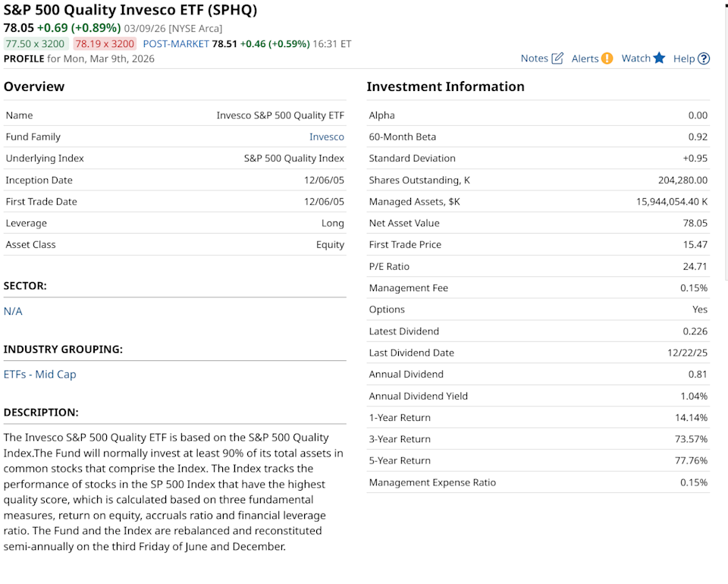Image resolution: width=728 pixels, height=584 pixels.
Task: Open the Invesco fund family link
Action: tap(326, 137)
